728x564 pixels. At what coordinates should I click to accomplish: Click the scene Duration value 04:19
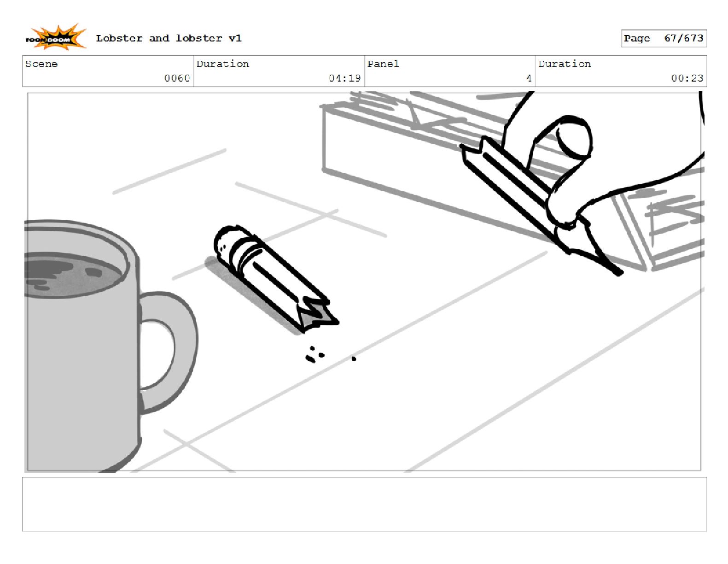click(x=344, y=78)
